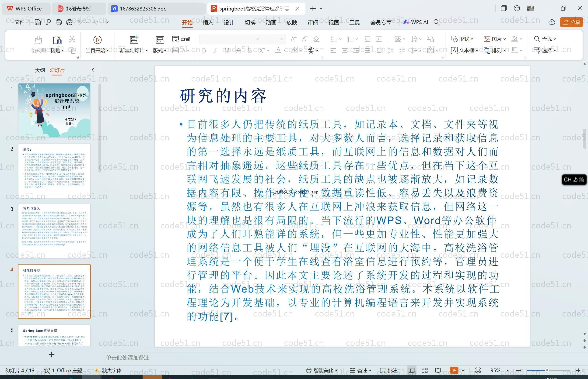Click the Redo arrow icon

coord(96,22)
